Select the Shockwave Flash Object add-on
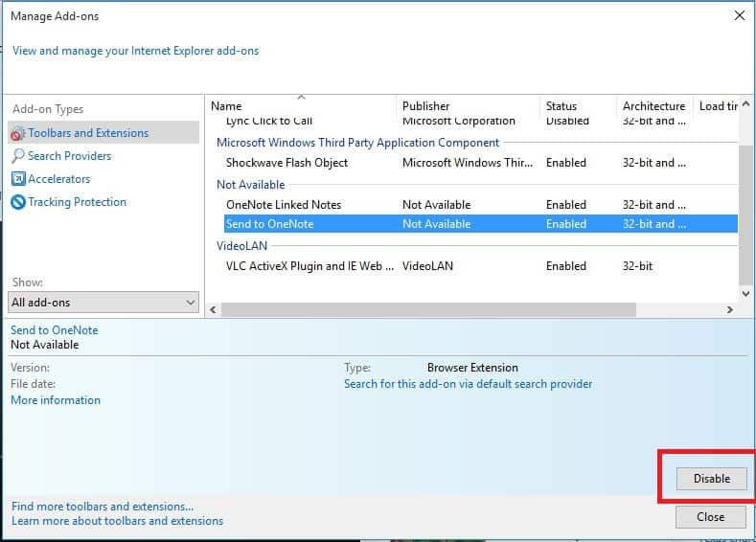Screen dimensions: 756x542 click(481, 163)
